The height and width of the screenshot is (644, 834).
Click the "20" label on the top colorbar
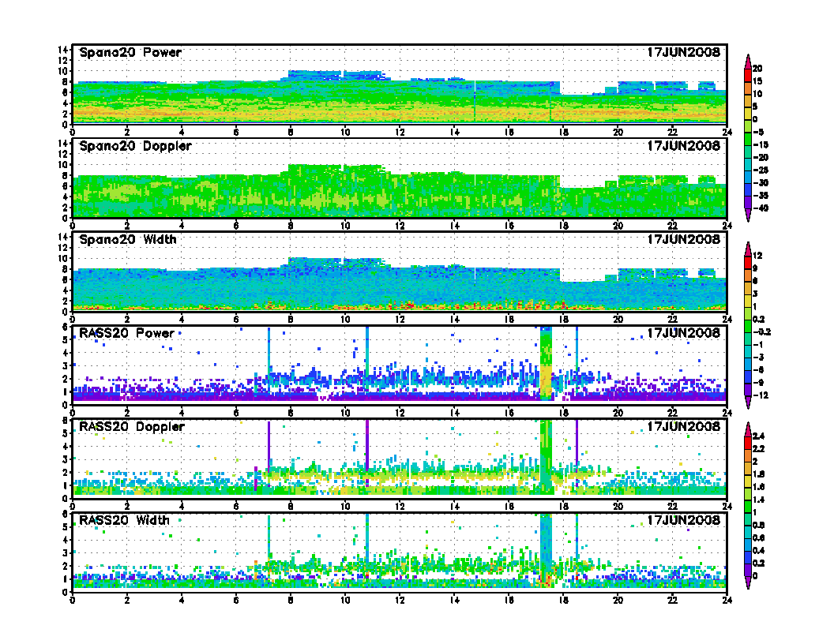(758, 69)
